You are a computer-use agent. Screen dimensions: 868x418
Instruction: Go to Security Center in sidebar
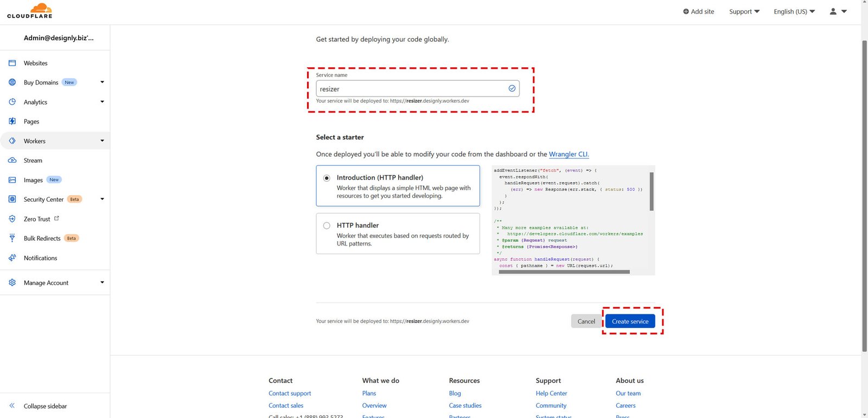click(43, 200)
